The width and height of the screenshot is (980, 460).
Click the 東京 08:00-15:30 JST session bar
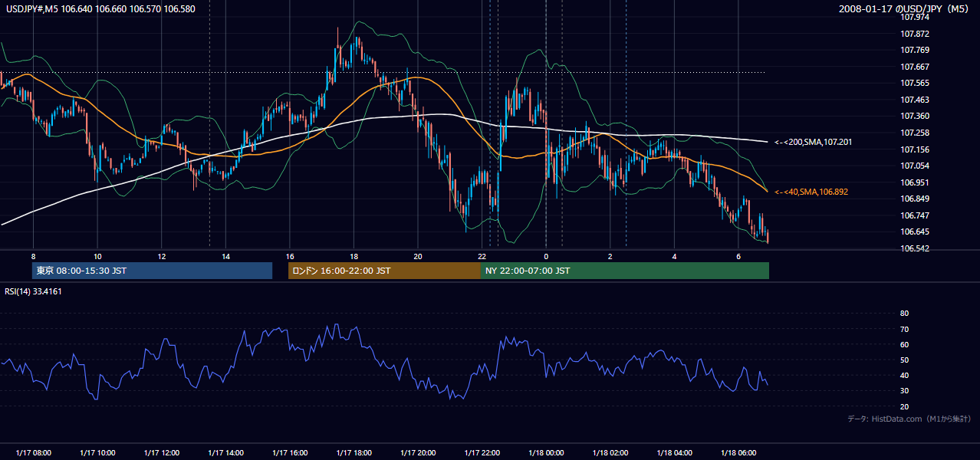pyautogui.click(x=153, y=271)
